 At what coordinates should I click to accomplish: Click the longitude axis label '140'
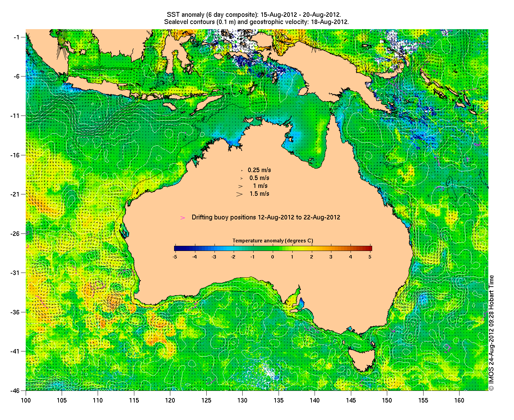[315, 400]
